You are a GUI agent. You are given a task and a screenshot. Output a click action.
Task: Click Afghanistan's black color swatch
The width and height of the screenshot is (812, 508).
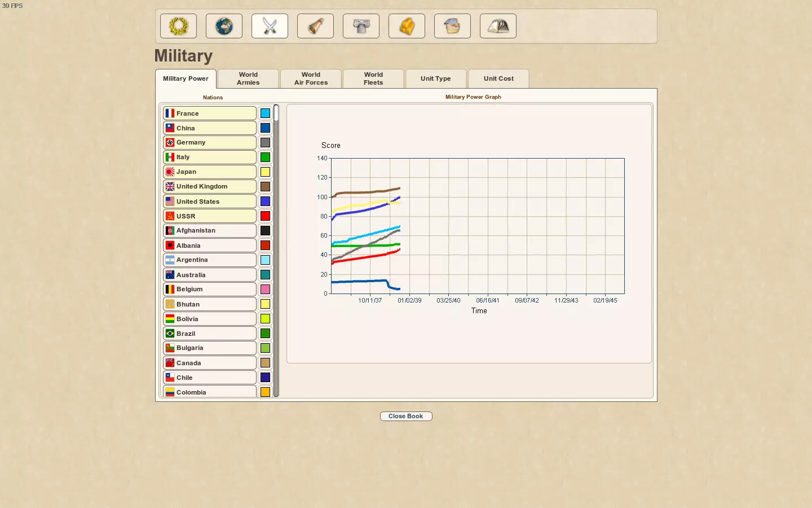[x=265, y=230]
